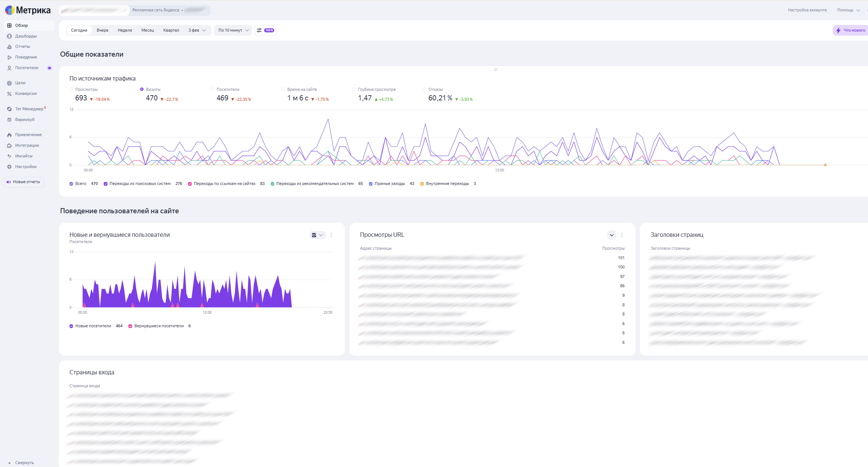This screenshot has height=467, width=868.
Task: Open the Insights sparkle icon
Action: click(9, 156)
